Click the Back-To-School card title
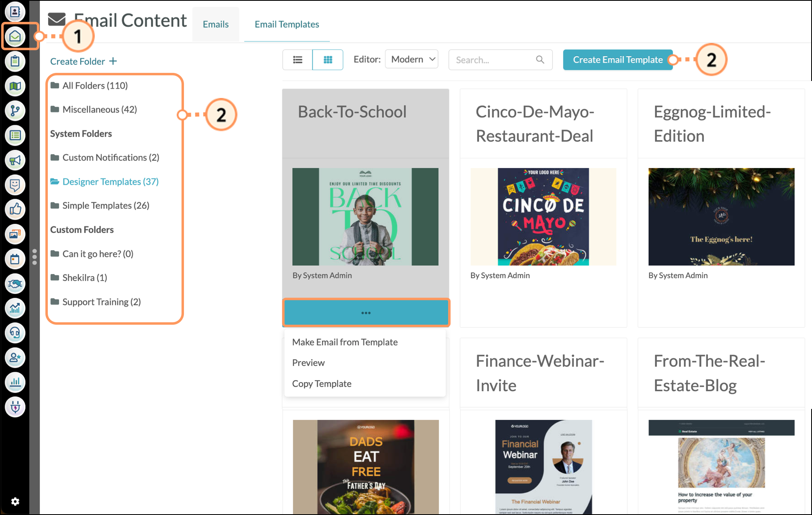Image resolution: width=812 pixels, height=515 pixels. pos(352,112)
